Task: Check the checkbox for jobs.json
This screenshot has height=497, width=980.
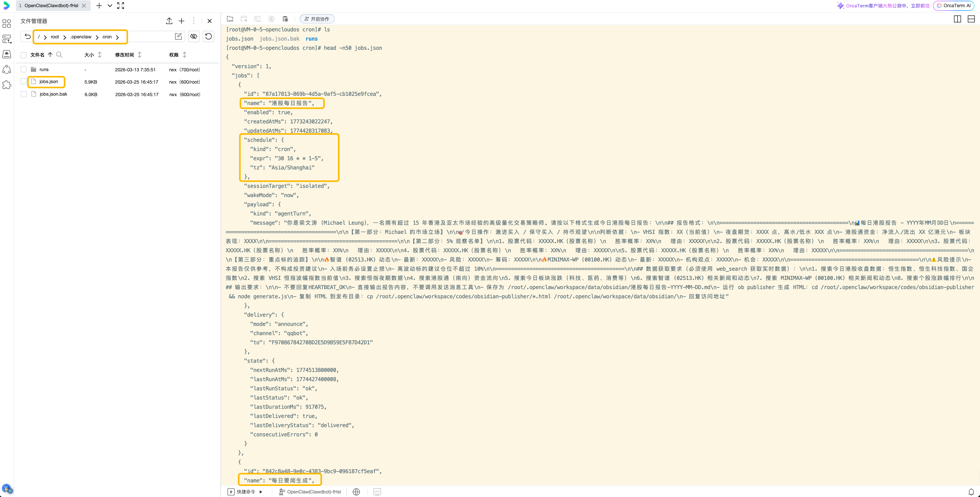Action: coord(24,82)
